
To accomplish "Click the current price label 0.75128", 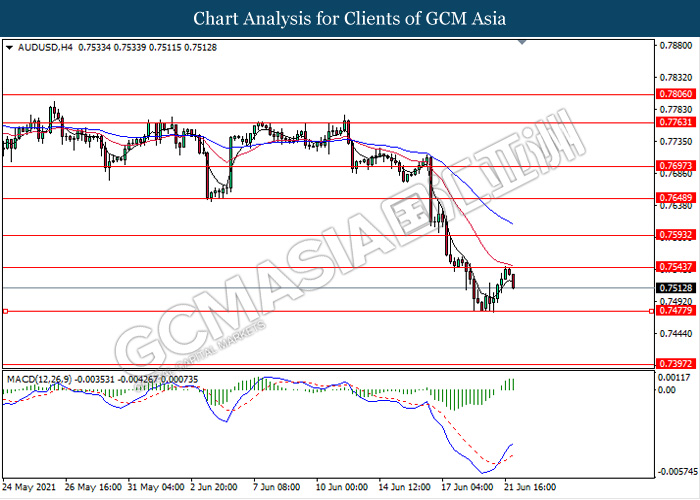I will pos(676,288).
